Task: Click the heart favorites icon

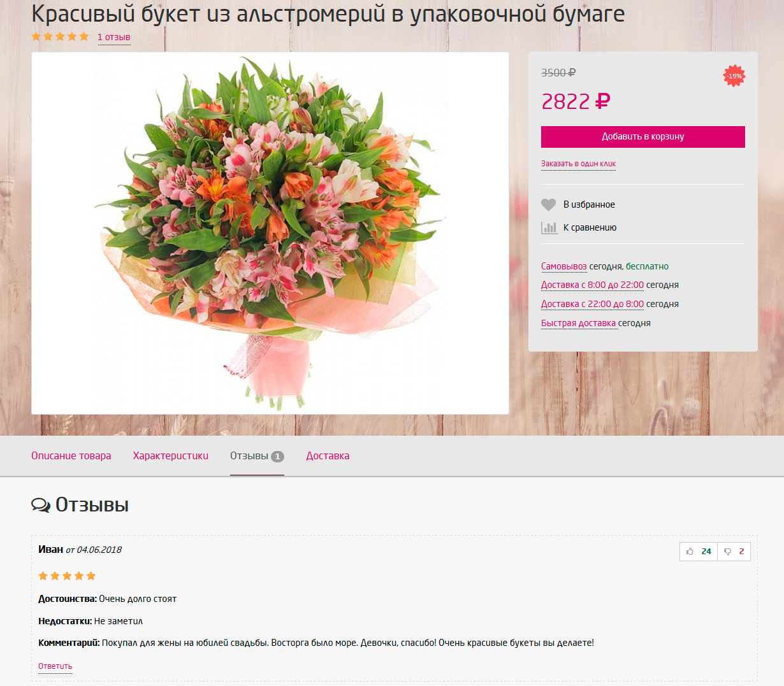Action: coord(548,204)
